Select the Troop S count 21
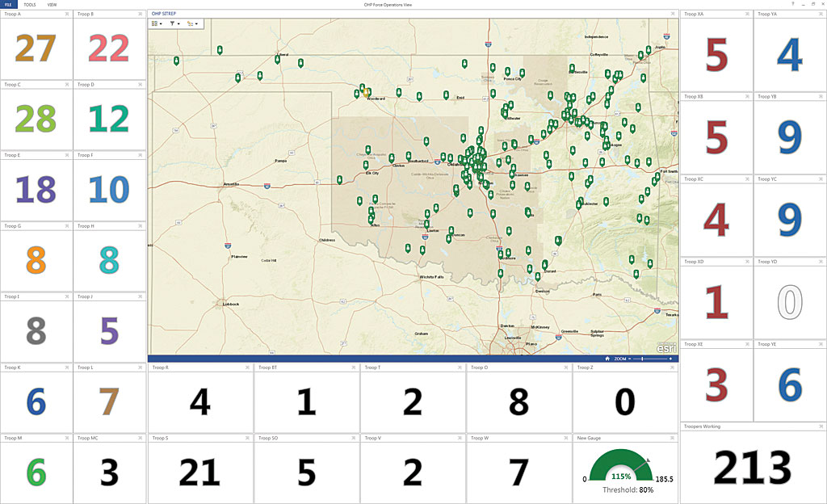Image resolution: width=827 pixels, height=504 pixels. (x=199, y=472)
